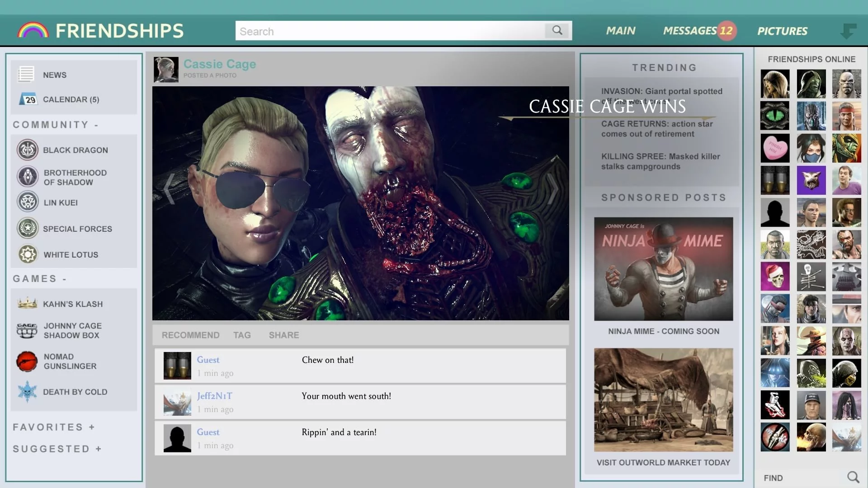Click 'NINJA MIME - COMING SOON' caption
Viewport: 868px width, 488px height.
pos(663,331)
